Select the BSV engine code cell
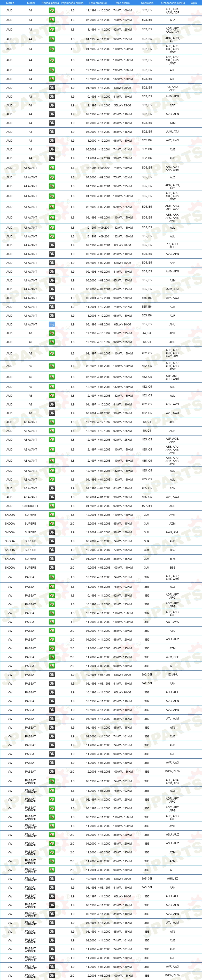 point(172,550)
